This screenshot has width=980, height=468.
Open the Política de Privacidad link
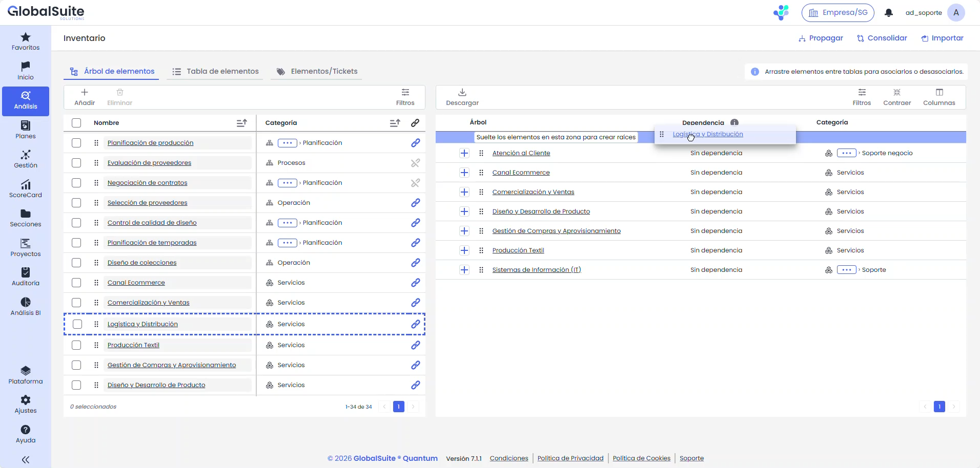(570, 458)
